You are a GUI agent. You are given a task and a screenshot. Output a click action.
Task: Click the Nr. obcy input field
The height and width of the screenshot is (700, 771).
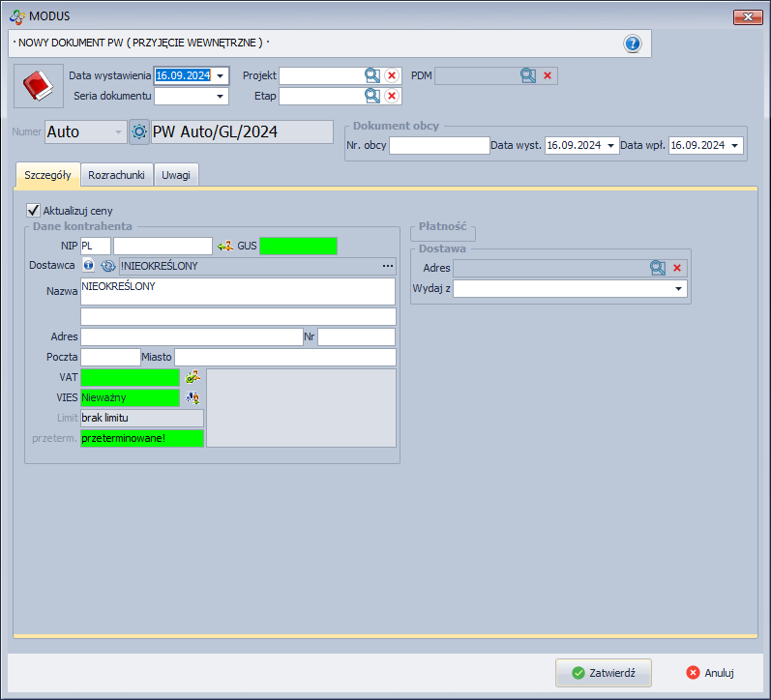click(439, 145)
